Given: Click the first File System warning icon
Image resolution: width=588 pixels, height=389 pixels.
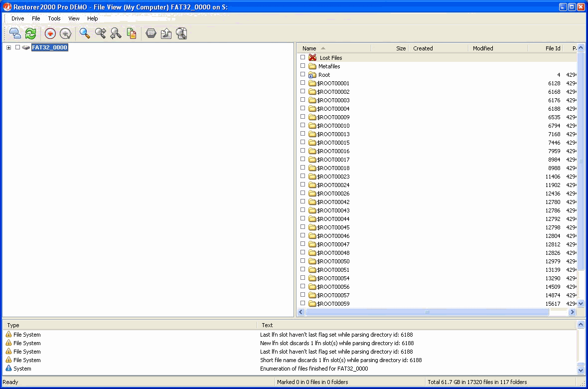Looking at the screenshot, I should pyautogui.click(x=8, y=335).
